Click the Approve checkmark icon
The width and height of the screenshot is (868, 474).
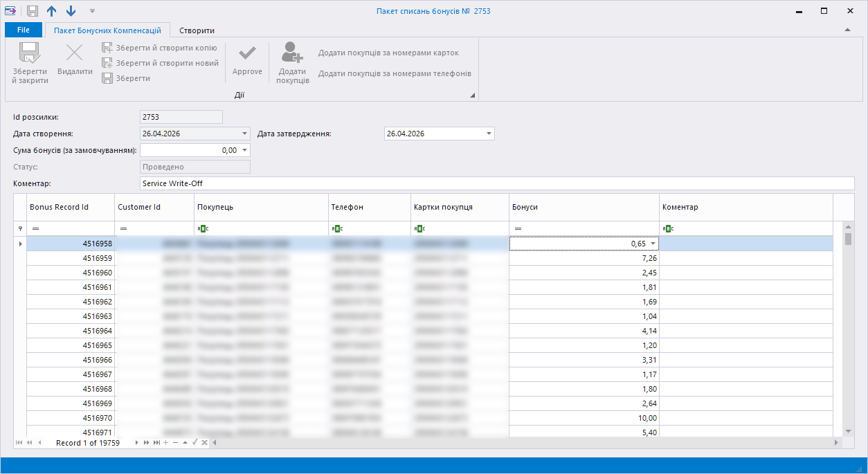point(247,54)
